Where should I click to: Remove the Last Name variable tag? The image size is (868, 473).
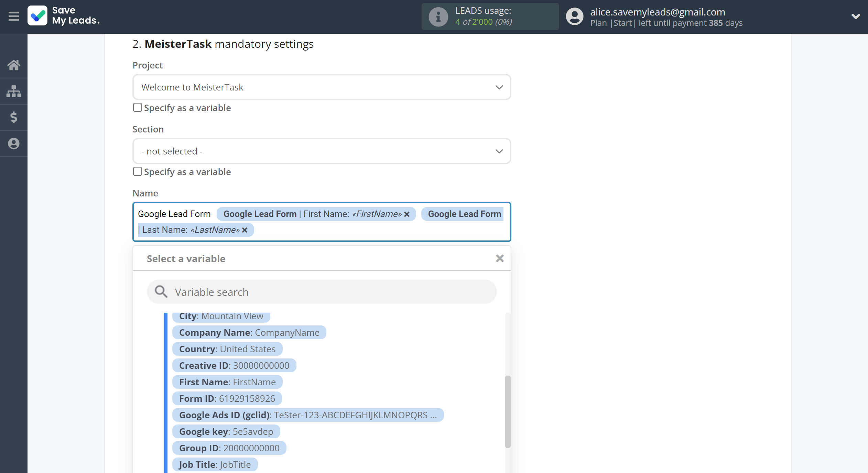[245, 230]
